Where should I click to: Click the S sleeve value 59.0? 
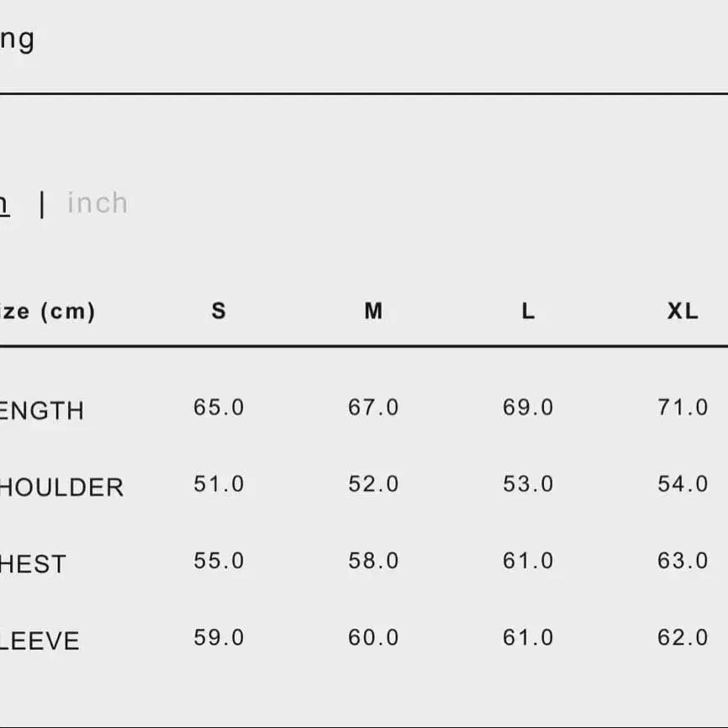(x=219, y=637)
